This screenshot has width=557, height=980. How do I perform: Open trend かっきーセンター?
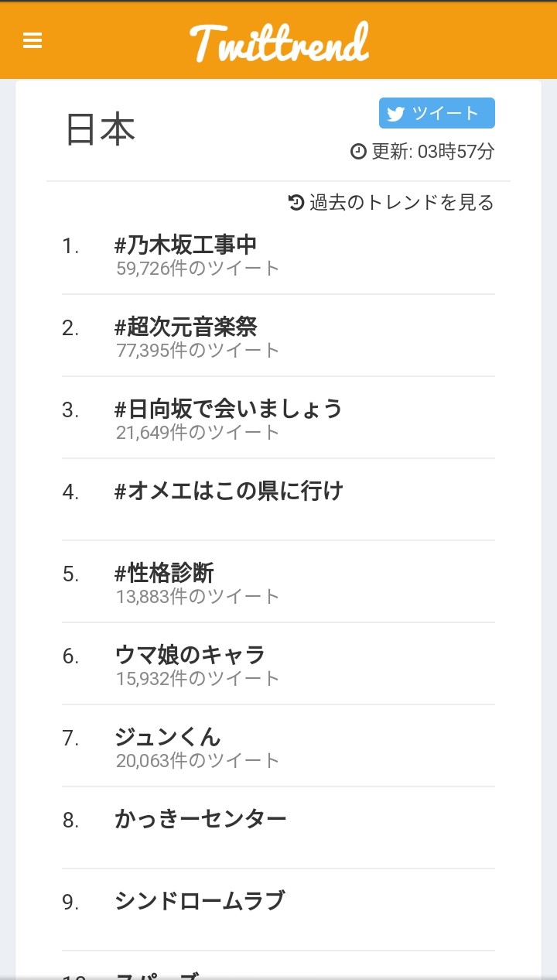tap(200, 820)
